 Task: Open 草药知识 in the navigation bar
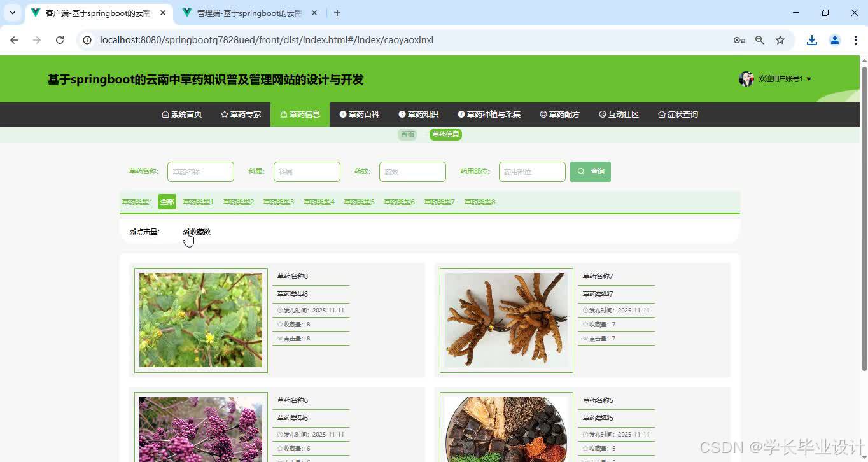(419, 115)
